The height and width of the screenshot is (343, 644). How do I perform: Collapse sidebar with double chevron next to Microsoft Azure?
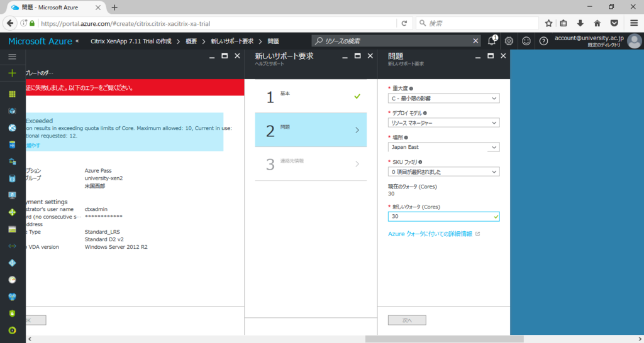pos(77,41)
